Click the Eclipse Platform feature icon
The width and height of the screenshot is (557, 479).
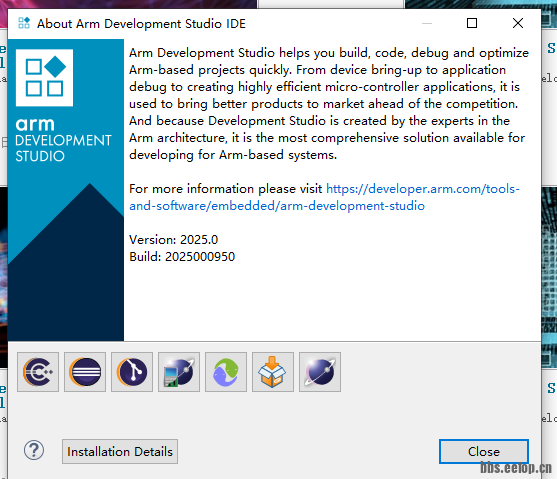point(85,372)
